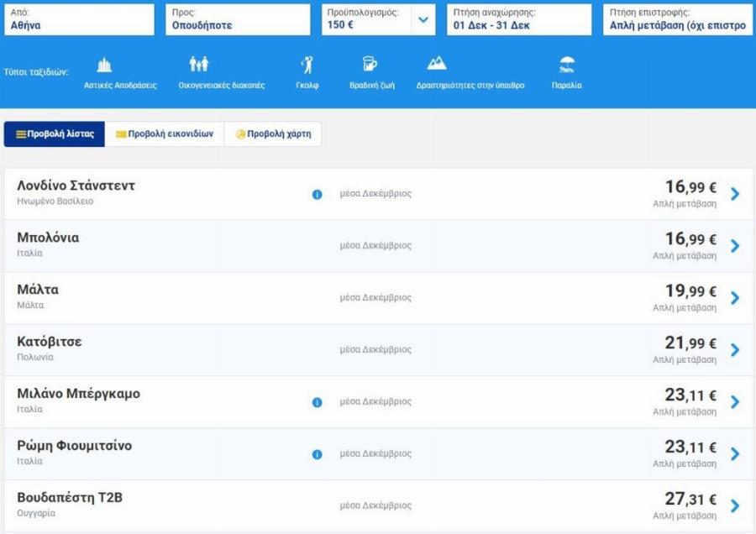Pick the Βραδινή ζωή nightlife beer icon
The image size is (756, 534).
coord(370,65)
